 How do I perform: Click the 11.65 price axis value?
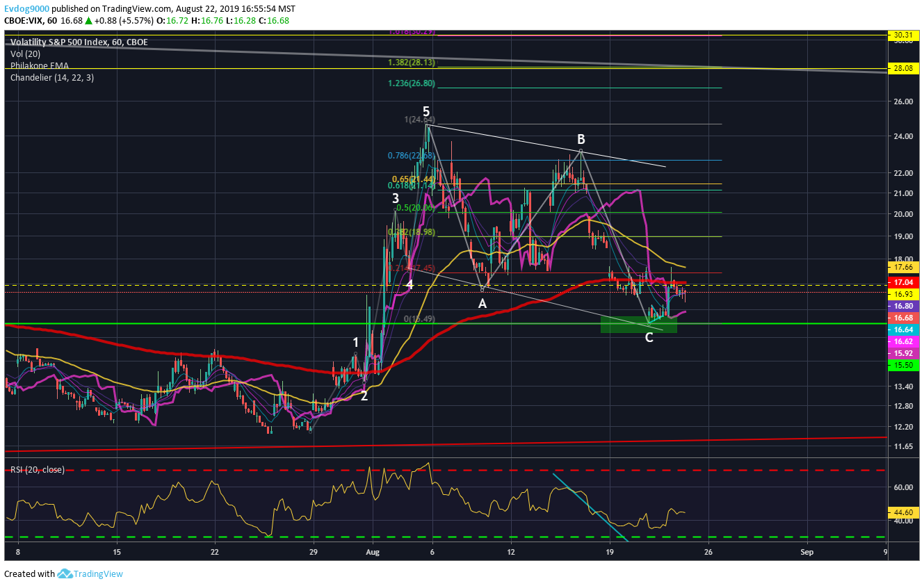[902, 446]
